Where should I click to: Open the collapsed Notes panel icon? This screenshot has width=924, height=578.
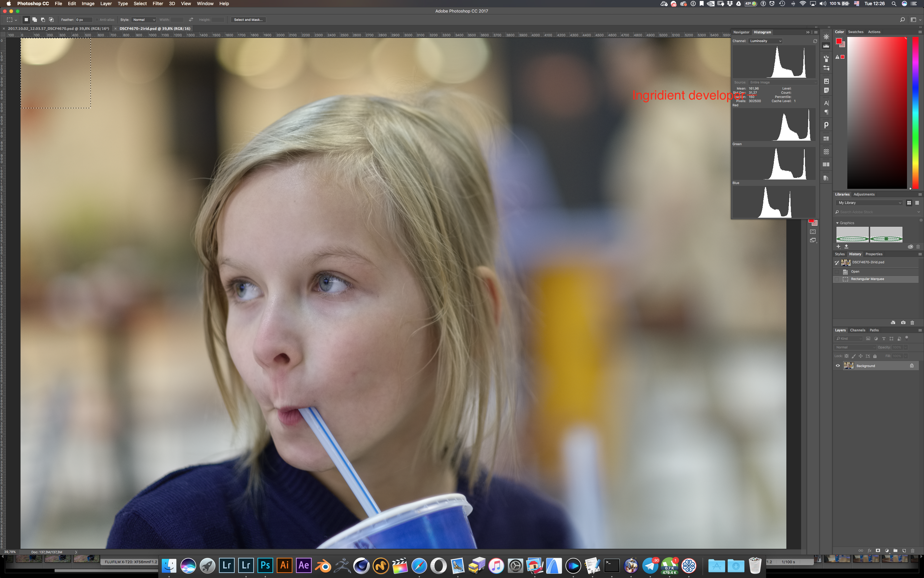[826, 91]
